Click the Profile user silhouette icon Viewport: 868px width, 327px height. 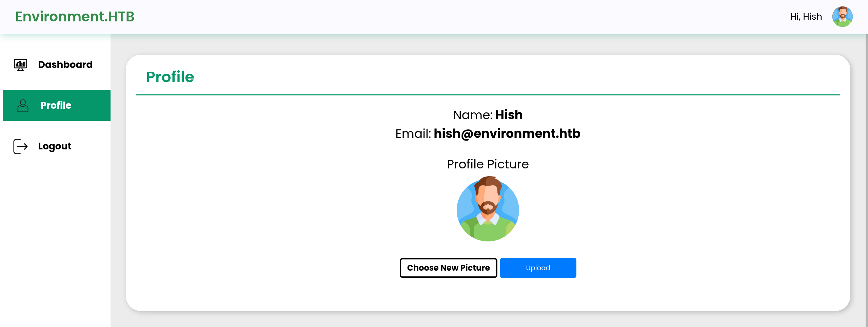point(23,106)
